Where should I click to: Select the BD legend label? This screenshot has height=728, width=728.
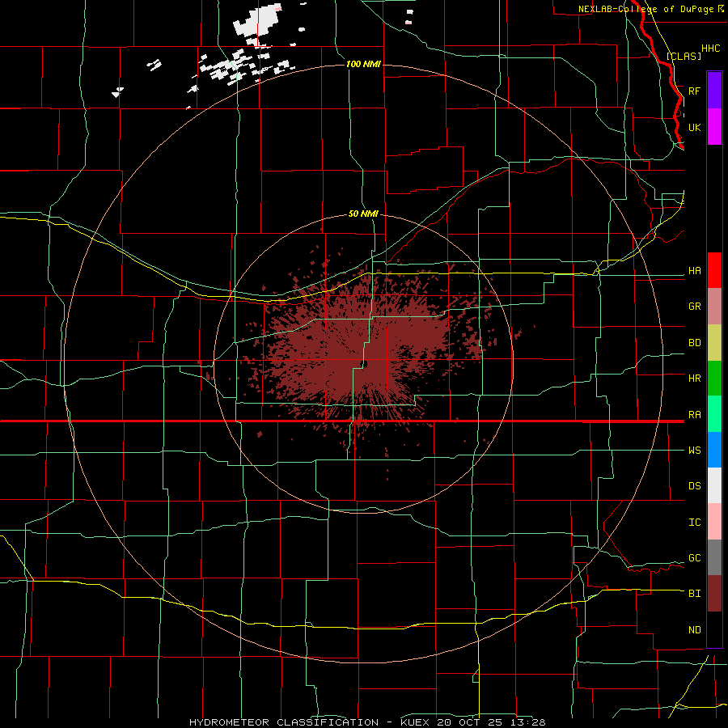694,343
